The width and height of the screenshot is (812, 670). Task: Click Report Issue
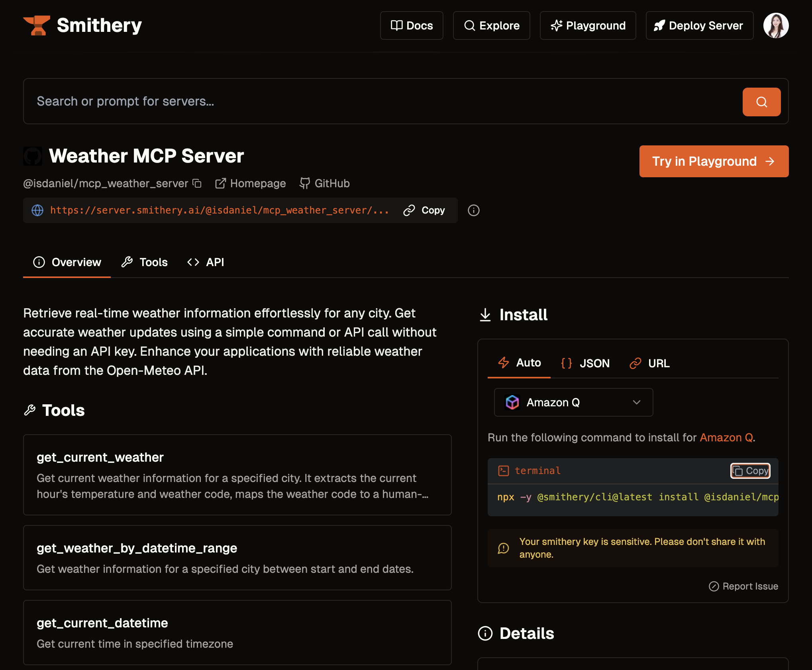[x=743, y=586]
